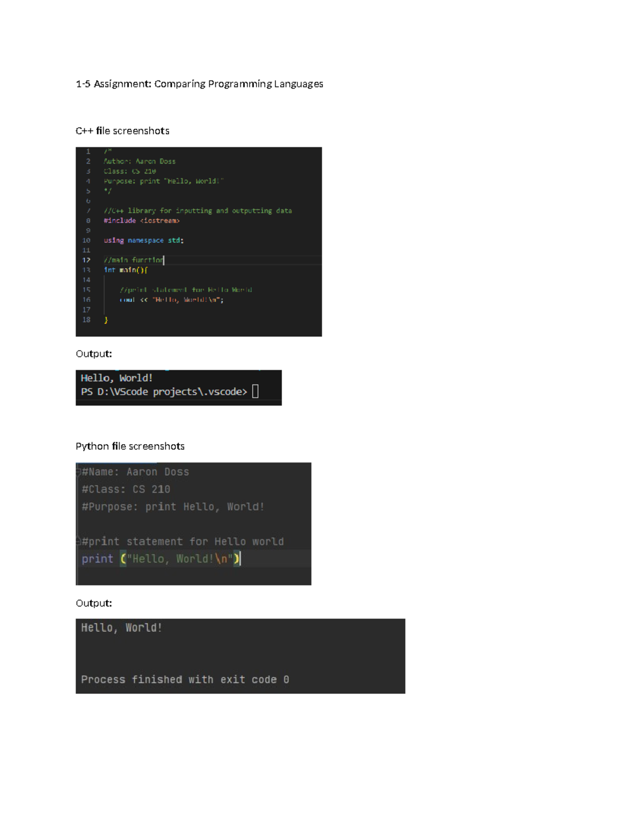Click the 'C++ file screenshots' heading
This screenshot has width=644, height=834.
[x=122, y=130]
